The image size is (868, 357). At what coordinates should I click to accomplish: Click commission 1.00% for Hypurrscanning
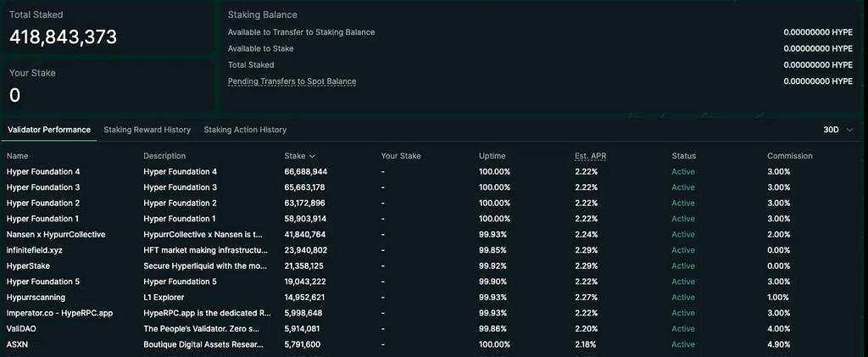(x=778, y=298)
